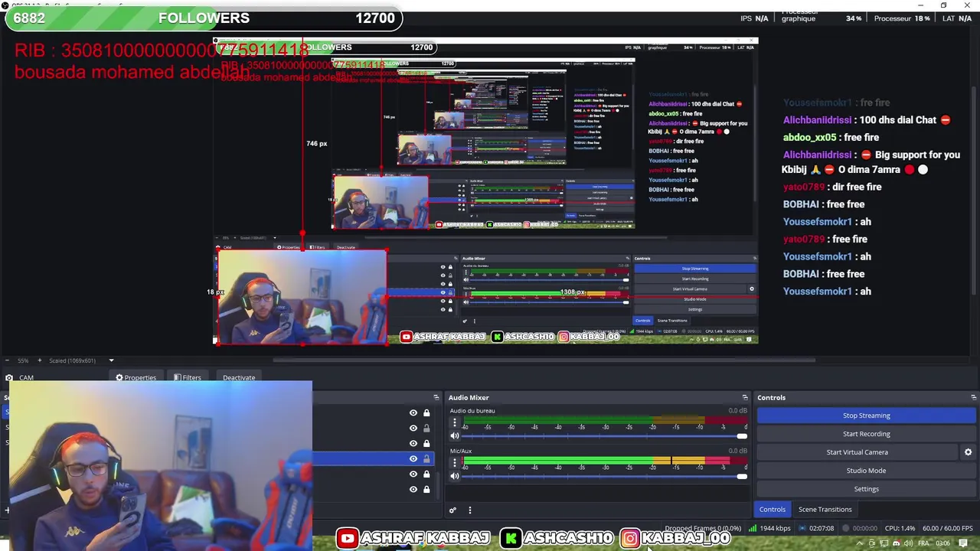
Task: Switch to the Scene Transitions tab
Action: tap(825, 510)
